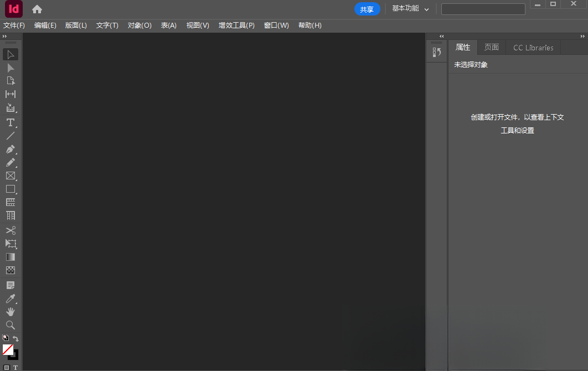Image resolution: width=588 pixels, height=371 pixels.
Task: Click the blue 共享 button
Action: coord(367,9)
